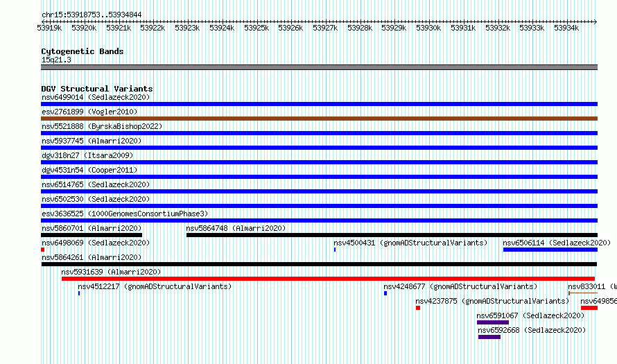Click the dgv318n27 (Itsara2009) label
Screen dimensions: 617x364
click(x=87, y=155)
